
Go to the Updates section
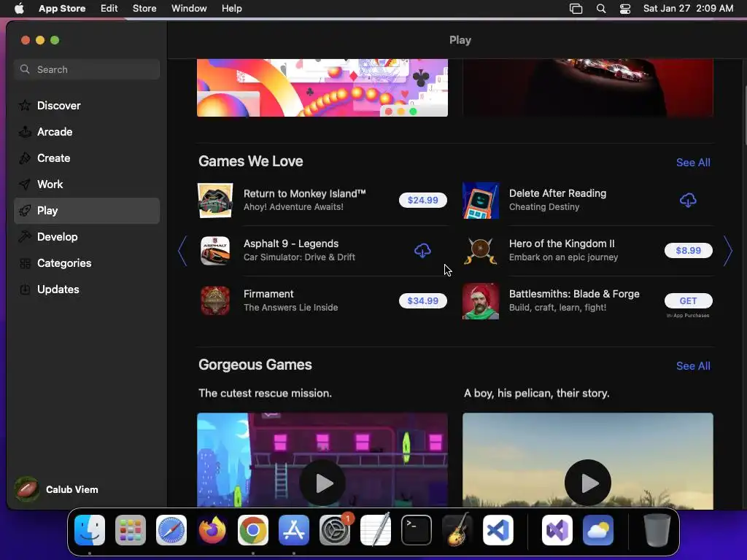click(x=88, y=289)
